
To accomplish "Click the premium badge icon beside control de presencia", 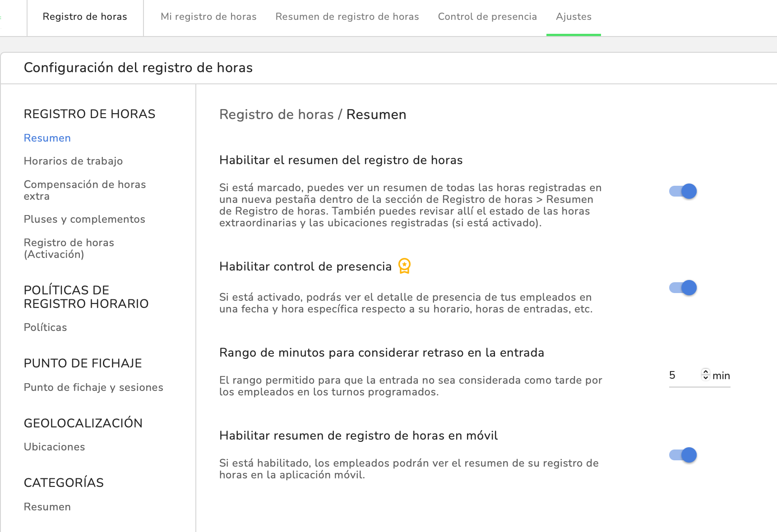I will [404, 266].
